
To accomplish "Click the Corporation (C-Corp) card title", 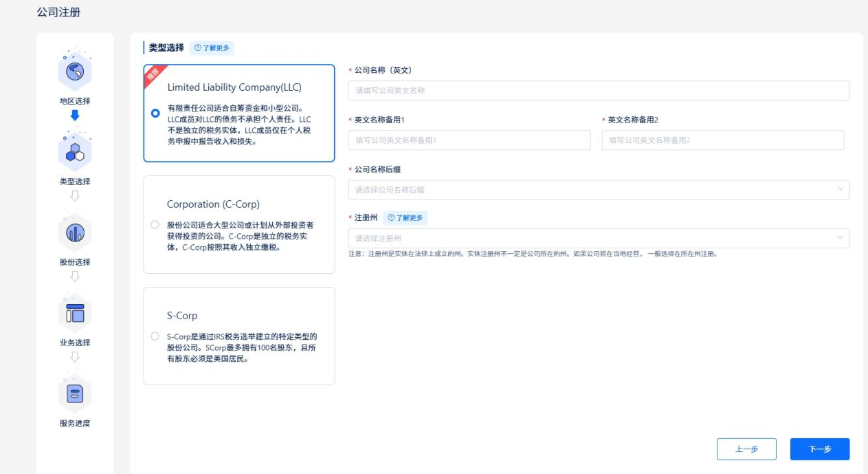I will (213, 204).
